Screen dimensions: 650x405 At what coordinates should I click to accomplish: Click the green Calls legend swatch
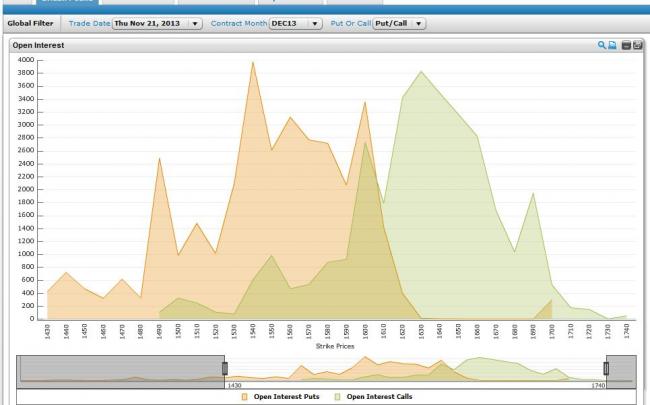click(337, 397)
